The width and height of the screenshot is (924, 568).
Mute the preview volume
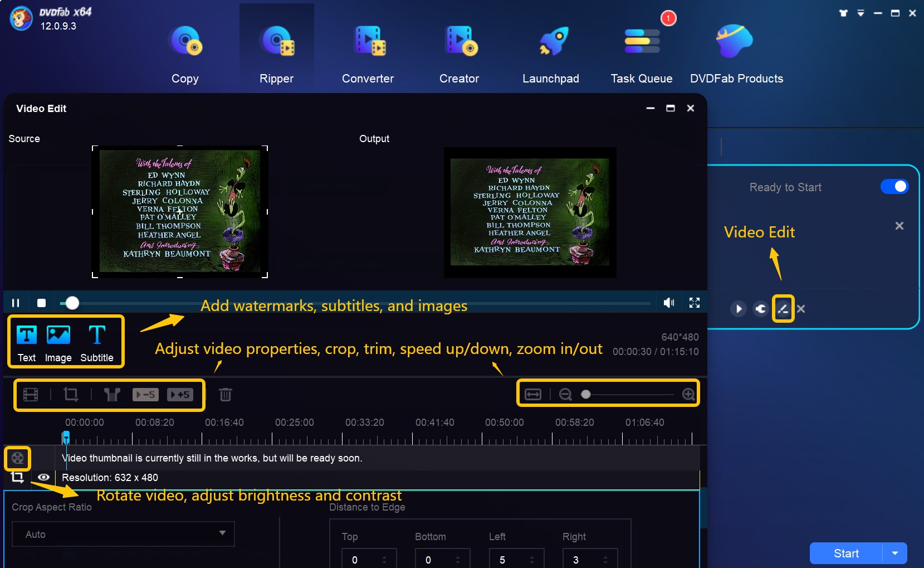tap(669, 303)
